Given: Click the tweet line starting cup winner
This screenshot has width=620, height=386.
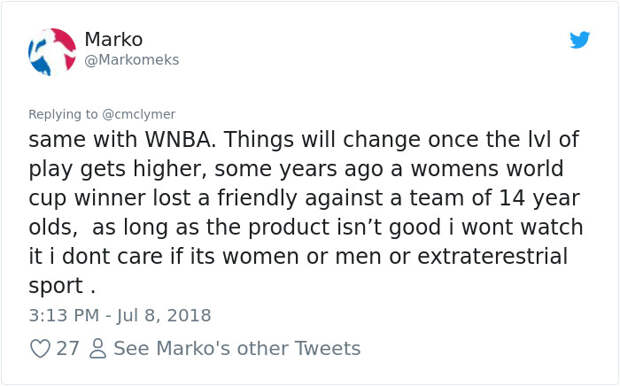Looking at the screenshot, I should point(304,198).
